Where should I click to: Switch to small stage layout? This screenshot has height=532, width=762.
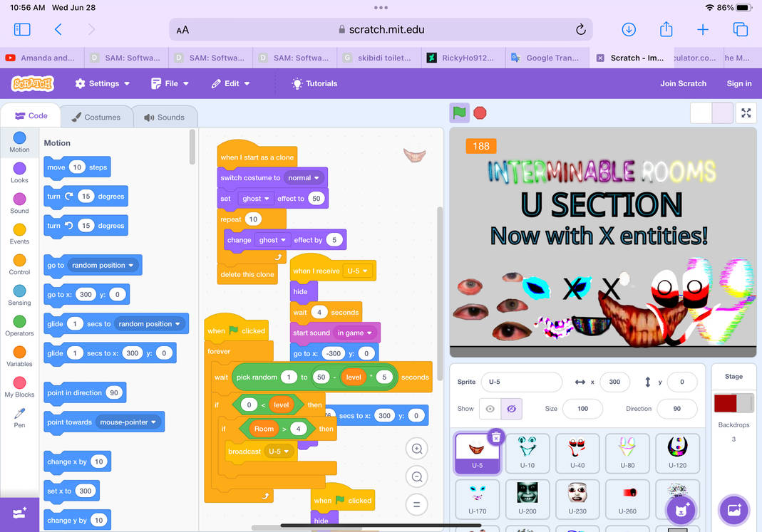701,113
